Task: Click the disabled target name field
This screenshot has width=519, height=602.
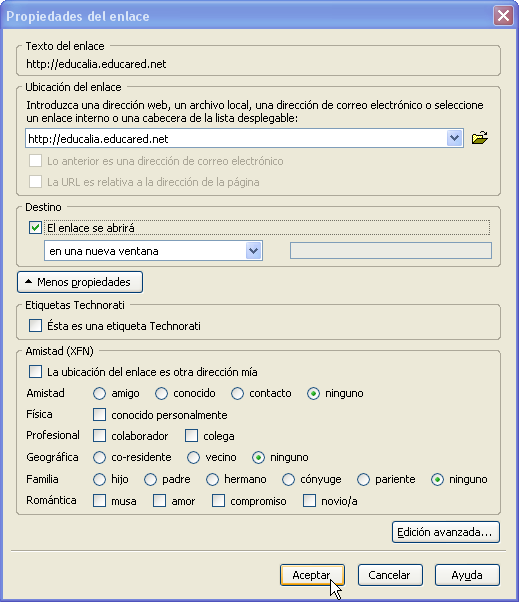Action: click(x=391, y=251)
